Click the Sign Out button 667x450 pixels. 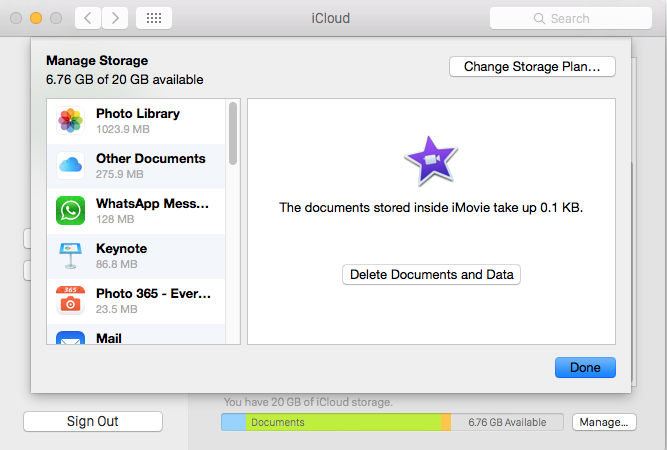tap(93, 422)
